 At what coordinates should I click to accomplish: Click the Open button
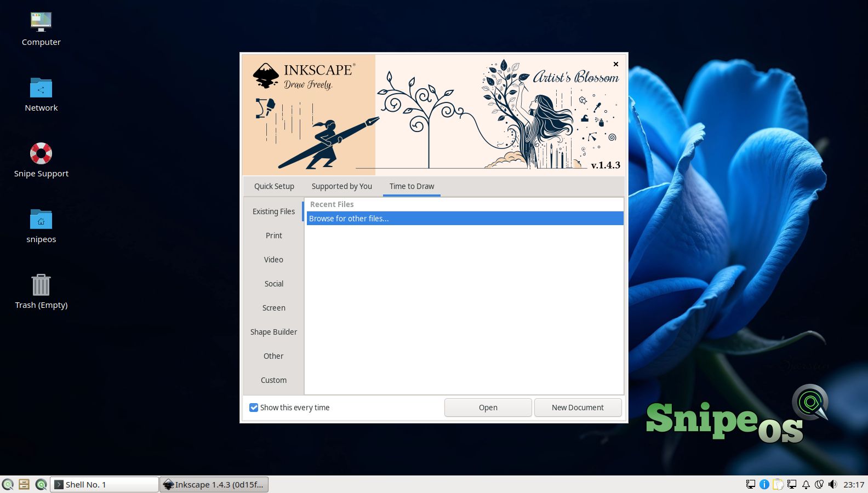coord(488,408)
